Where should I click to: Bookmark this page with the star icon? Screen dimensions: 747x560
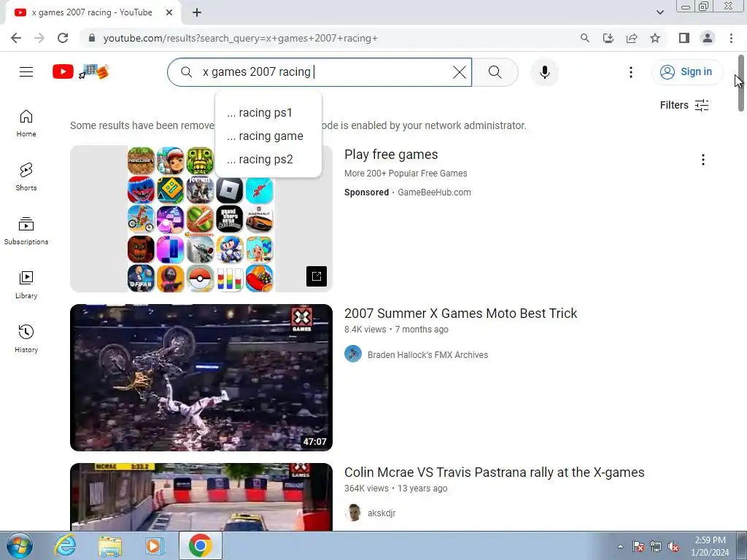tap(655, 38)
